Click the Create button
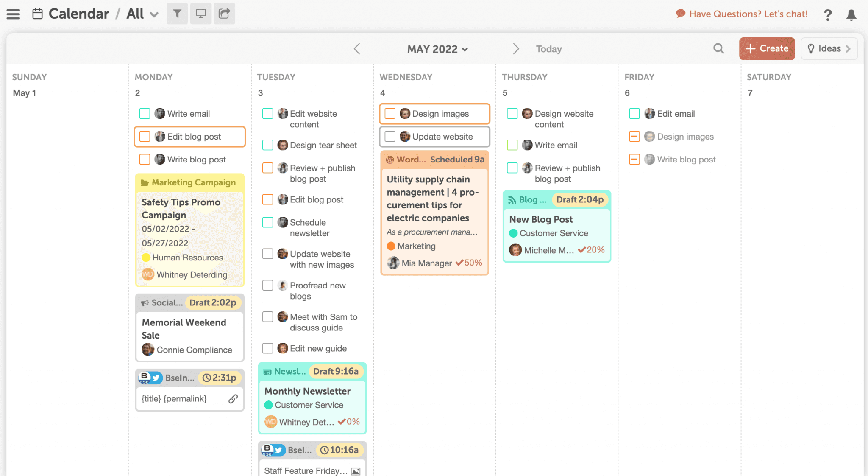 (x=767, y=49)
